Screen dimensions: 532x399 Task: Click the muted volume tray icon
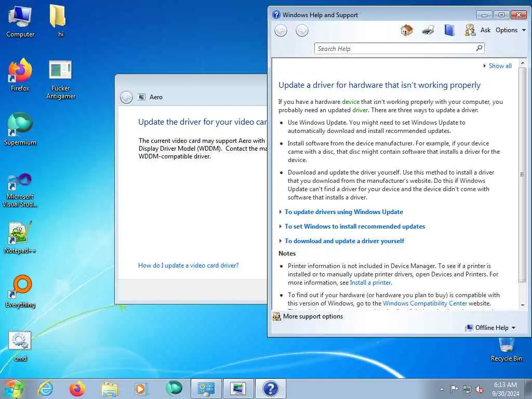[480, 390]
